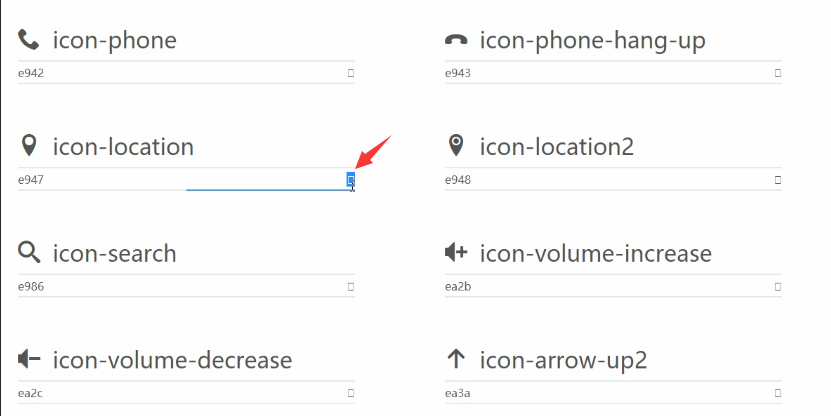Click the glyph box beside e948
831x416 pixels.
click(778, 180)
